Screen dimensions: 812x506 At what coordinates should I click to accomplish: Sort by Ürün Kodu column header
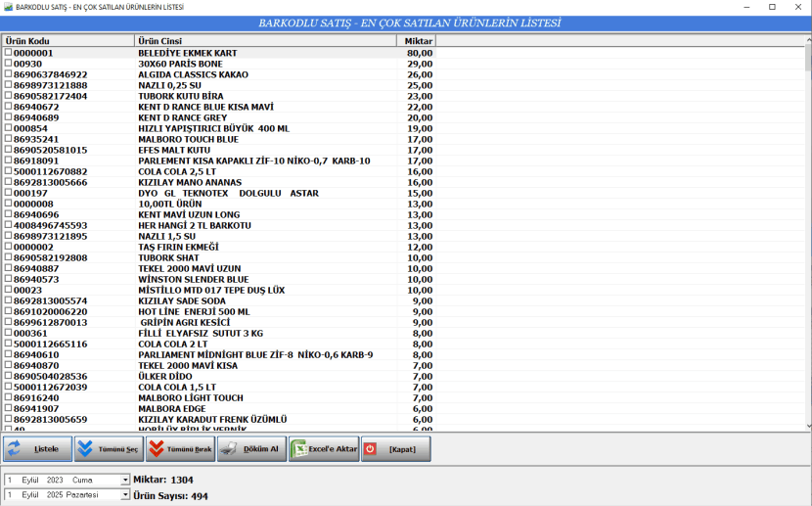(68, 41)
